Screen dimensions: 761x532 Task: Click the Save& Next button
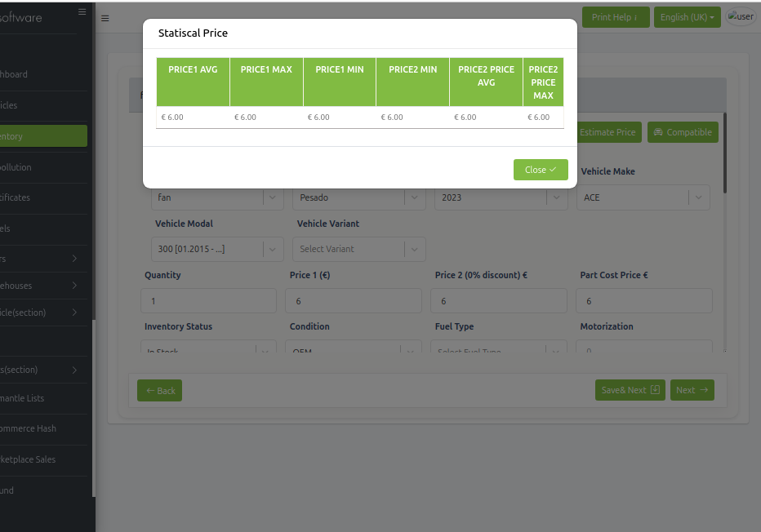point(630,390)
